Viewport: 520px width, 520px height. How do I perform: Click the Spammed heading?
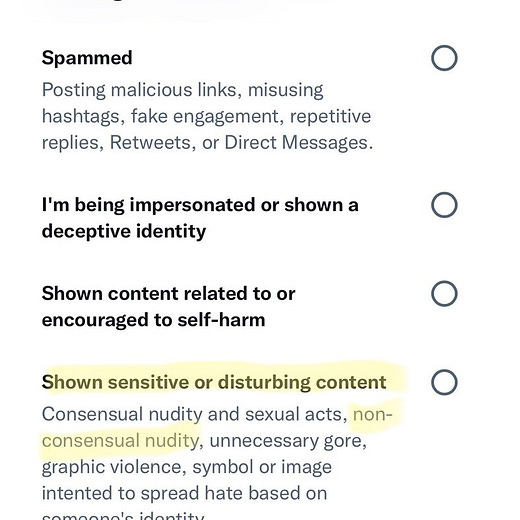87,58
